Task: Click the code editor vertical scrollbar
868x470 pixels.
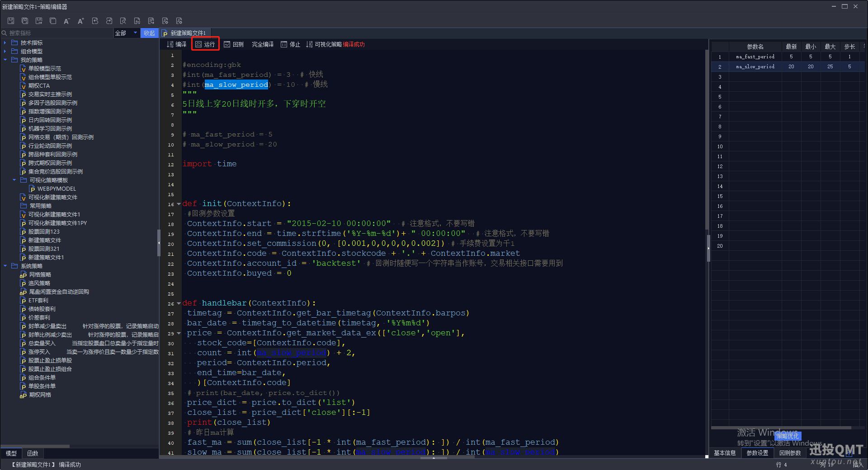Action: pos(707,140)
